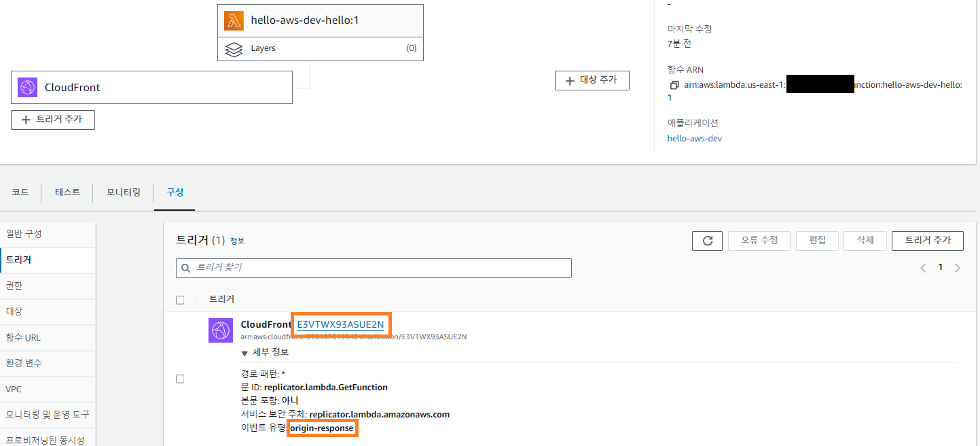Go to the next page of triggers
Screen dimensions: 980x446
(x=957, y=268)
